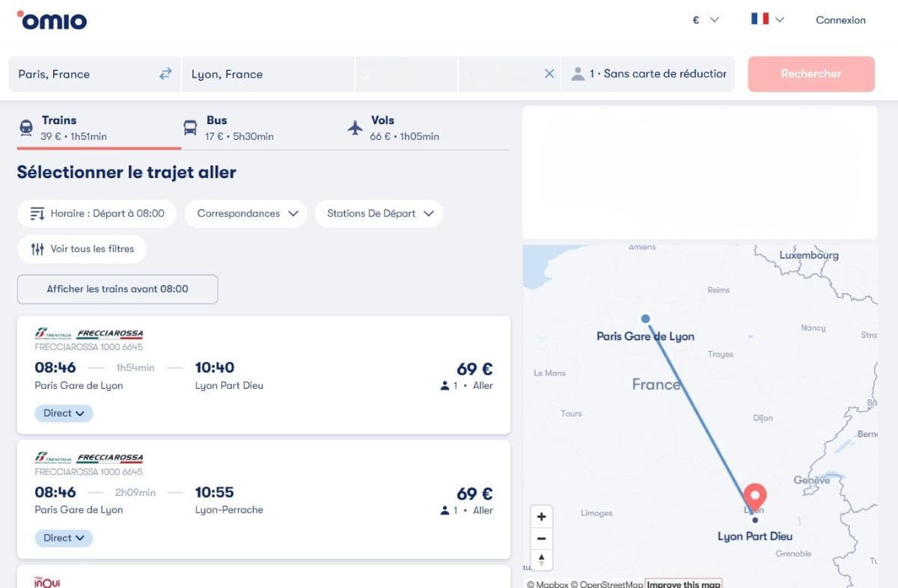Clear the return date field
The image size is (898, 588).
pyautogui.click(x=549, y=74)
